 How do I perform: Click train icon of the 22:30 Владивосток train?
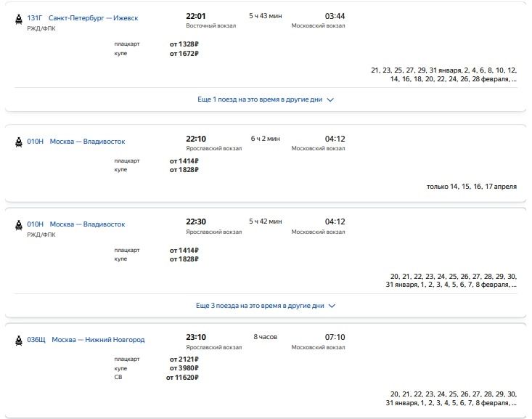click(x=18, y=225)
